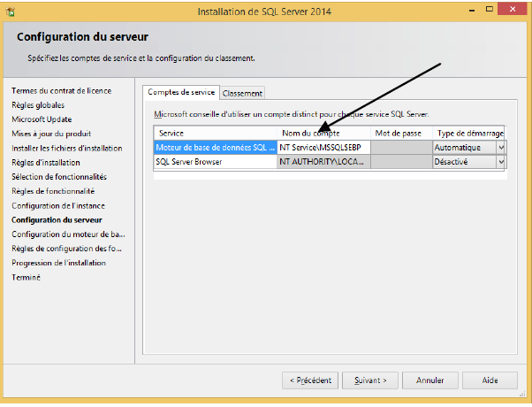Edit account name NT Service\MSSQLSEBP
The image size is (532, 407).
(323, 148)
